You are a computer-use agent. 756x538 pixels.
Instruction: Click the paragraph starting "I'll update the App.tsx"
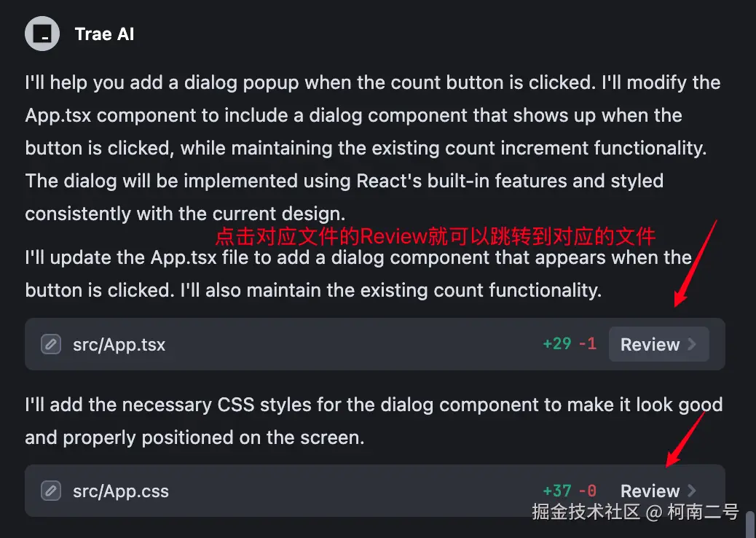(x=357, y=274)
